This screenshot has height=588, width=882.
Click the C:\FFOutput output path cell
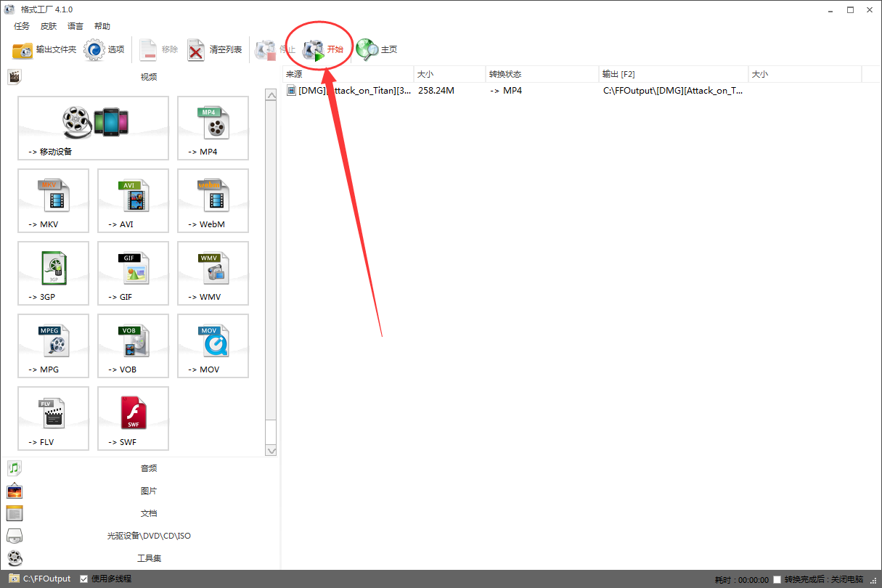[x=674, y=91]
